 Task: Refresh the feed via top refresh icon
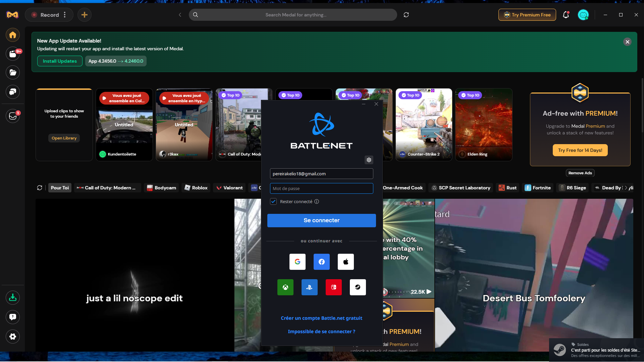click(x=406, y=15)
